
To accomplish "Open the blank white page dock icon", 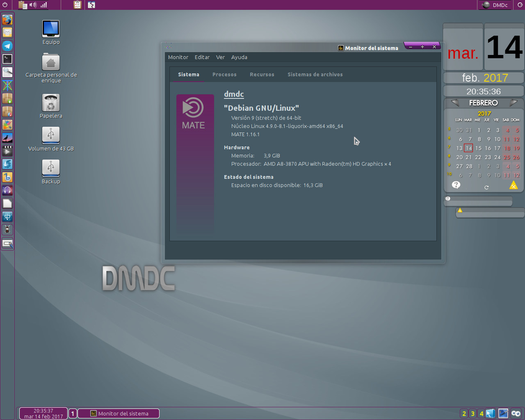I will click(x=7, y=203).
